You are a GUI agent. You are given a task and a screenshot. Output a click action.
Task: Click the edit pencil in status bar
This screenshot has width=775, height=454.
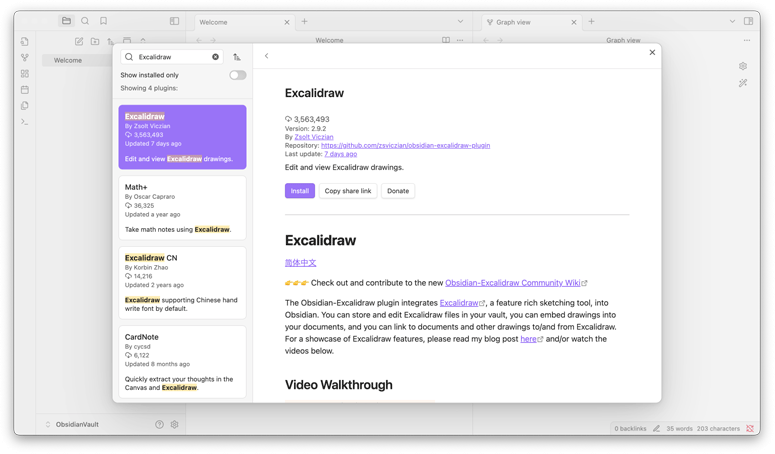(656, 428)
